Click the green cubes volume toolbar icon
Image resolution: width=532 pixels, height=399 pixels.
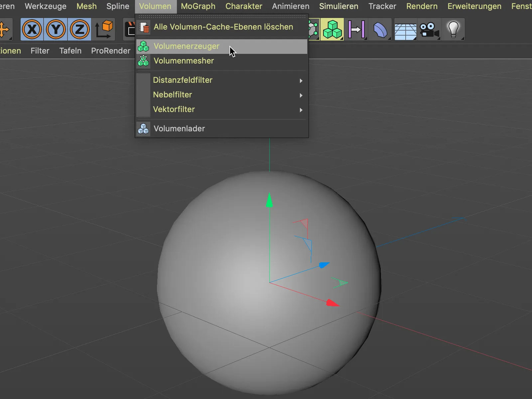(x=332, y=30)
